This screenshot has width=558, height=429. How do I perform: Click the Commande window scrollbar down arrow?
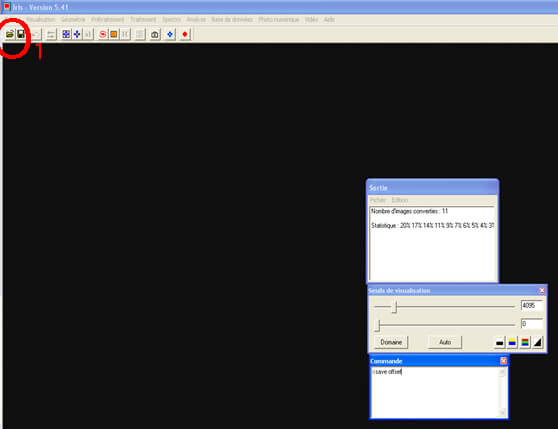point(502,413)
